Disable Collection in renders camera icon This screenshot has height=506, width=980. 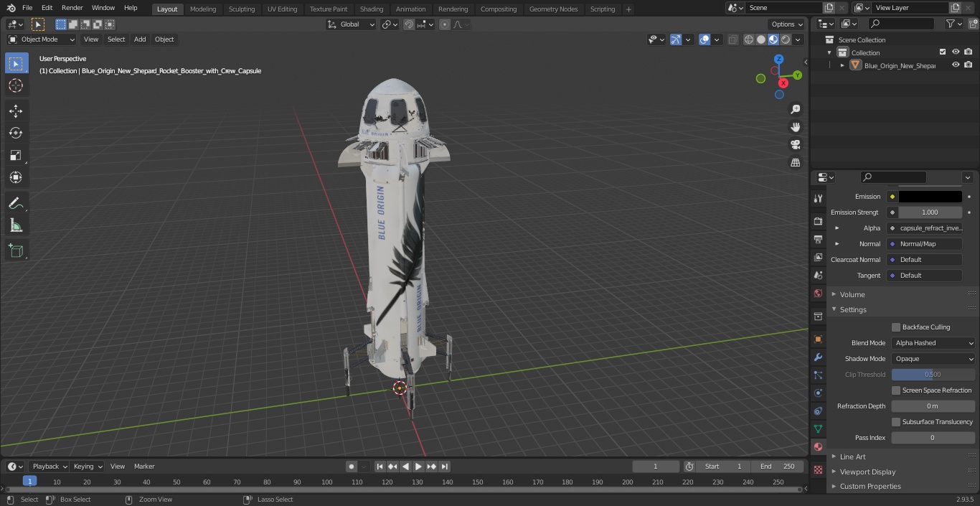click(968, 52)
